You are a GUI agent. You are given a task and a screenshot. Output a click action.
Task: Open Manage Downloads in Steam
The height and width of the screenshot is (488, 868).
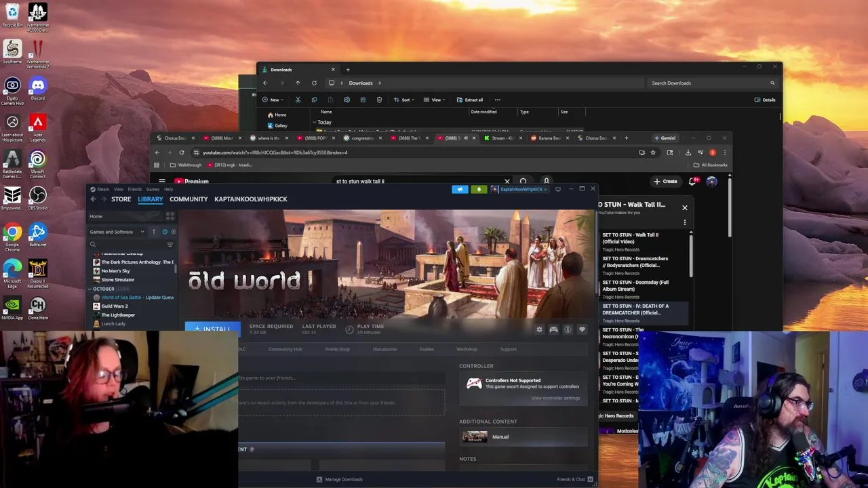339,479
